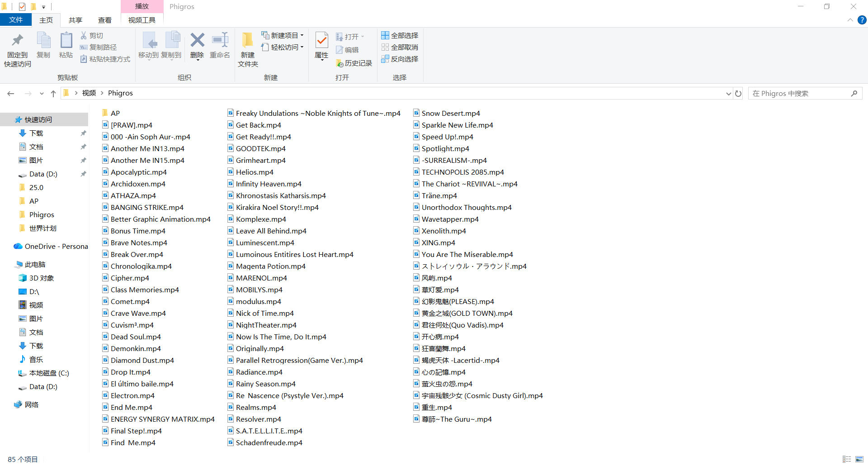Open History (历史记录) command
868x466 pixels.
pyautogui.click(x=354, y=63)
